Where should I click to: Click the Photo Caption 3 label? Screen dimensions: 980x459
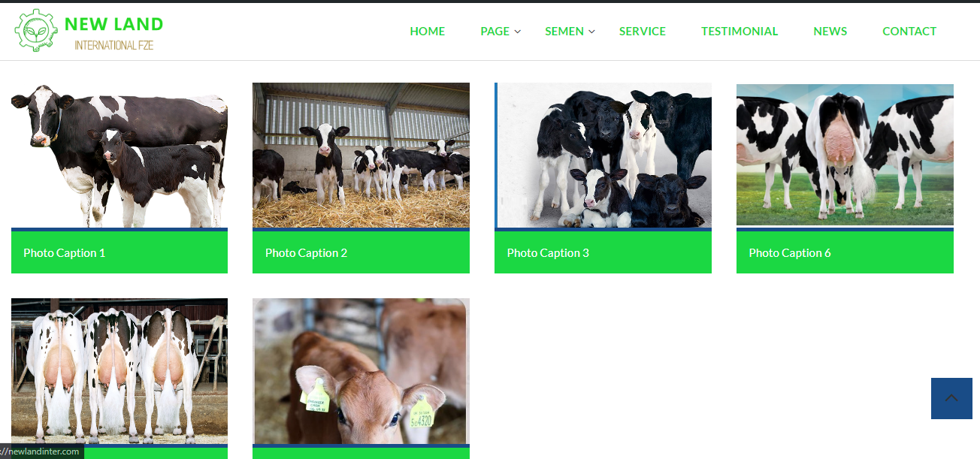pos(548,253)
